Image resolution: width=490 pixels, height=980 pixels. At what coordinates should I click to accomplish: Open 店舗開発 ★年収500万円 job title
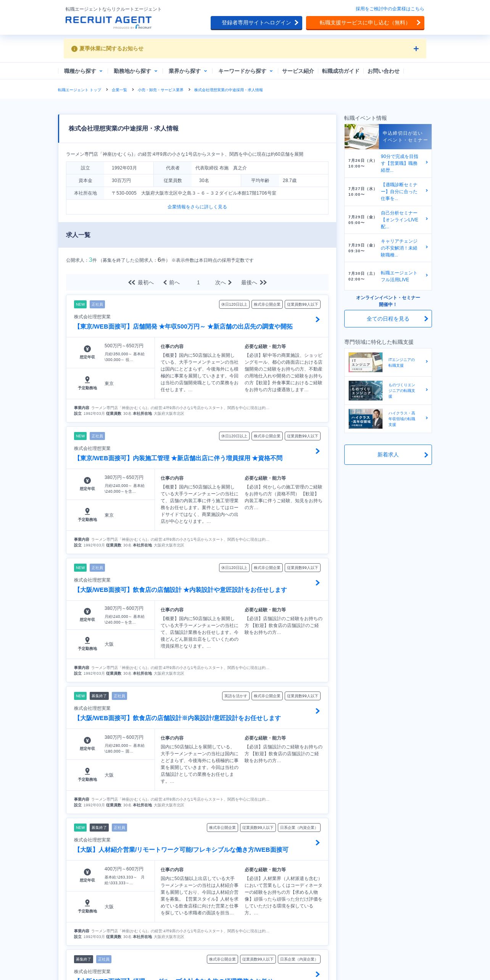point(184,327)
